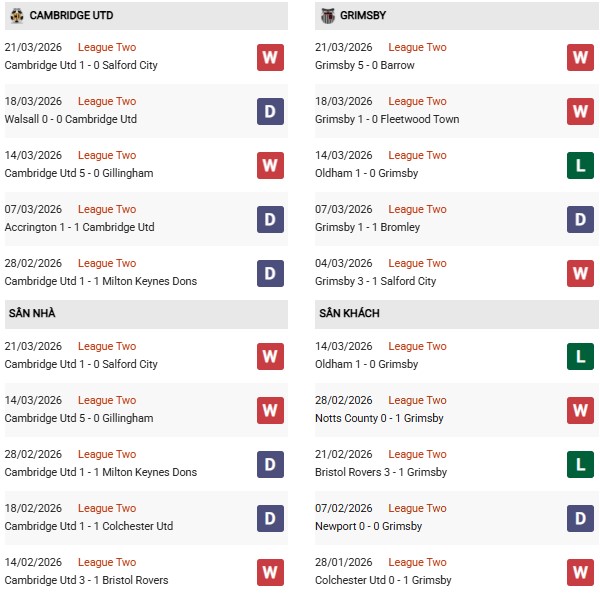600x593 pixels.
Task: Click the W badge for Grimsby 5 - 0 Barrow
Action: tap(581, 57)
